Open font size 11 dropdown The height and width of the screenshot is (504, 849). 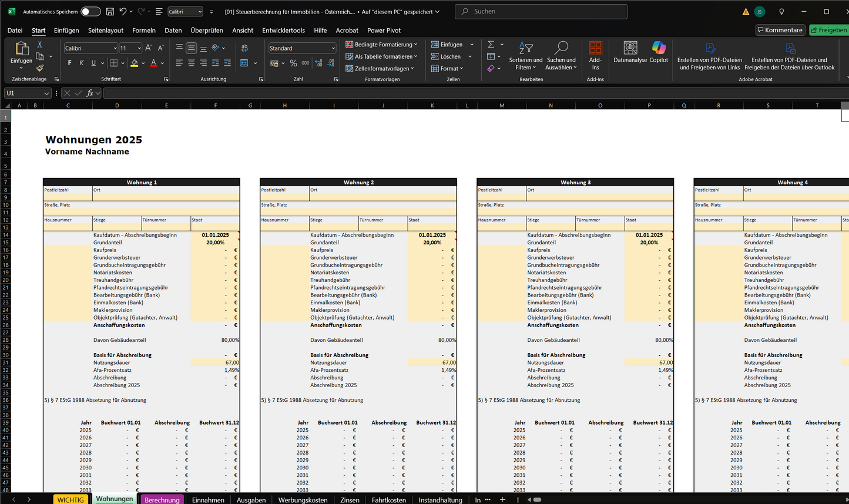(139, 48)
